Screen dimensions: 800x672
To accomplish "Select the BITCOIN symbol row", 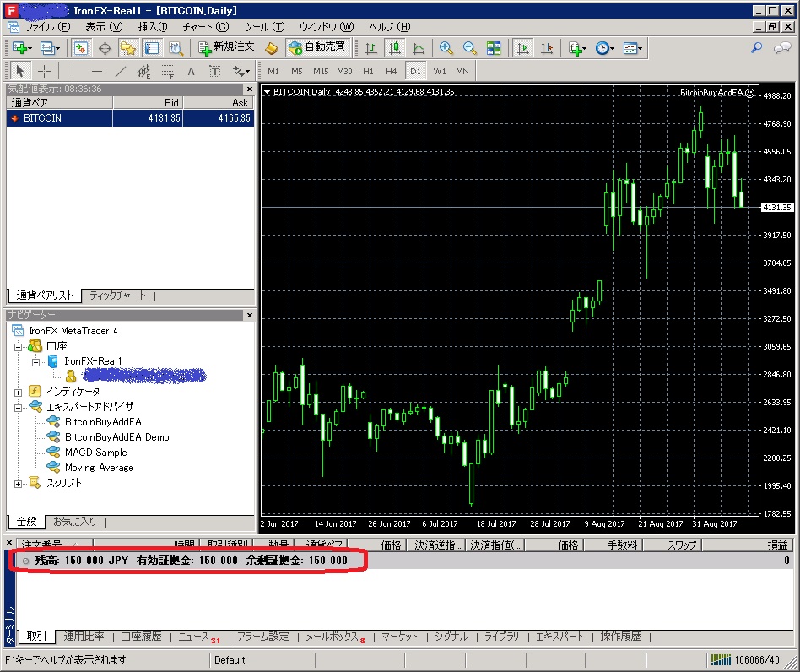I will pos(130,118).
